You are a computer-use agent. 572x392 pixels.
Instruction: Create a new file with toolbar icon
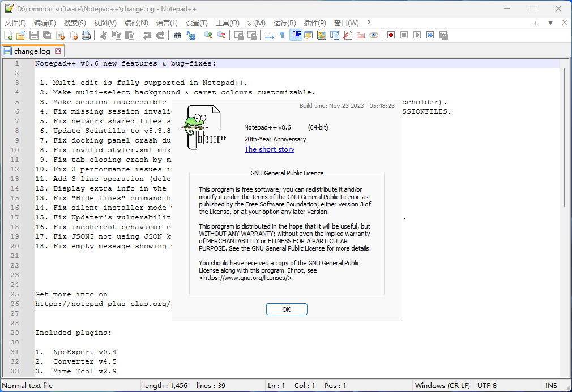[x=8, y=35]
